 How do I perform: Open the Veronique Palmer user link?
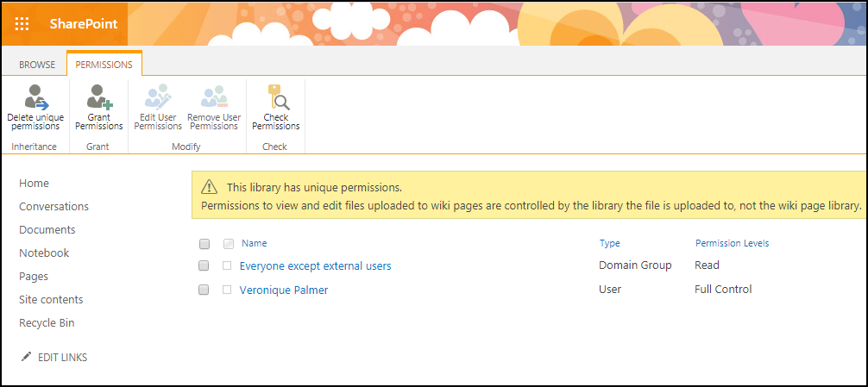click(x=283, y=290)
